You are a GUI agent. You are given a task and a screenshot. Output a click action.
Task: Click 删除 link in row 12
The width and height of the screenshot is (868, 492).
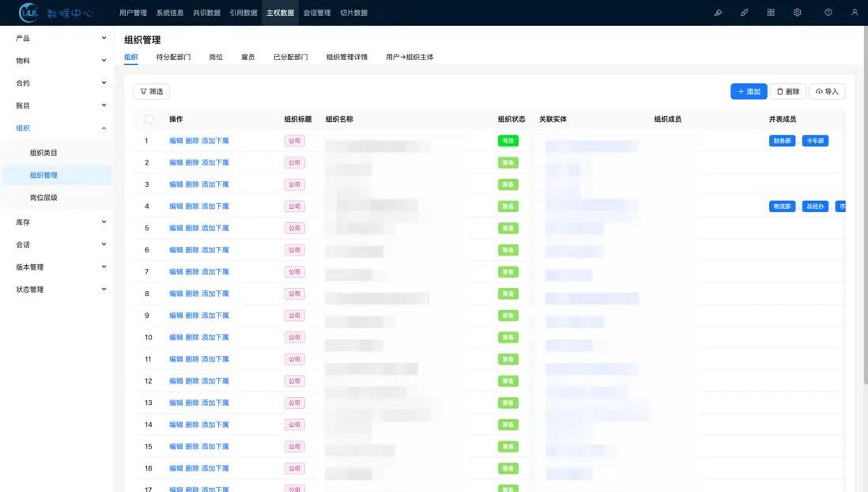click(192, 381)
